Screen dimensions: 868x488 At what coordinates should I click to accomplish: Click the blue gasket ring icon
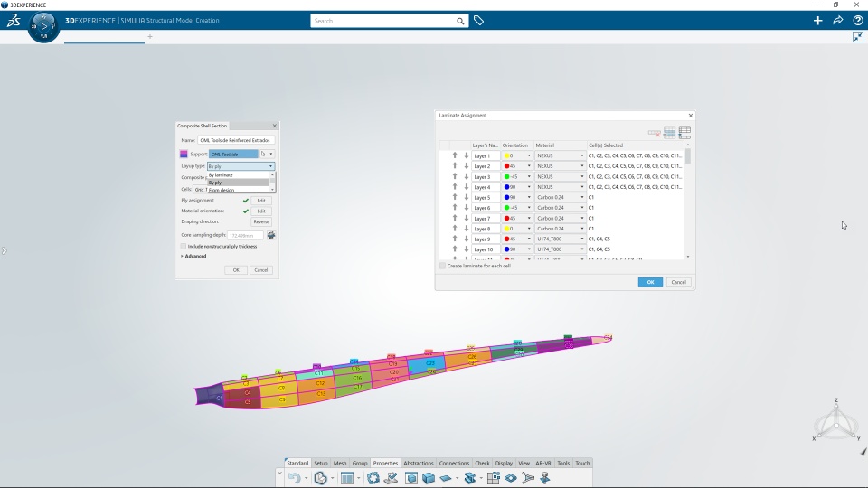pyautogui.click(x=510, y=478)
